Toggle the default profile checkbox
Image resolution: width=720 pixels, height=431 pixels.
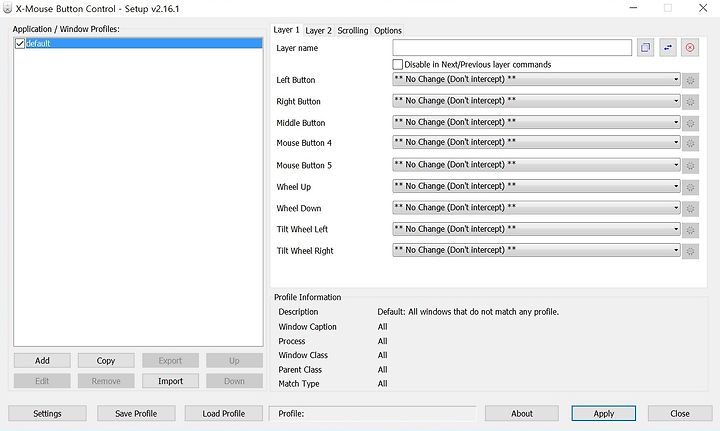(x=20, y=44)
